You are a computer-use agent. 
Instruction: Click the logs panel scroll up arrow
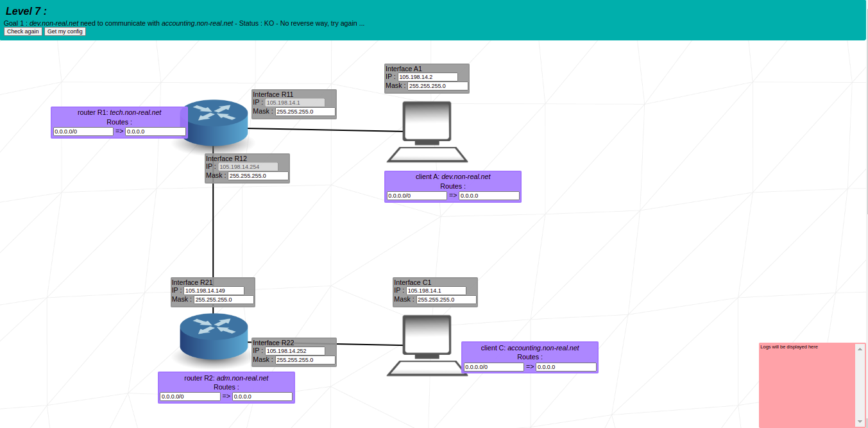pos(860,349)
